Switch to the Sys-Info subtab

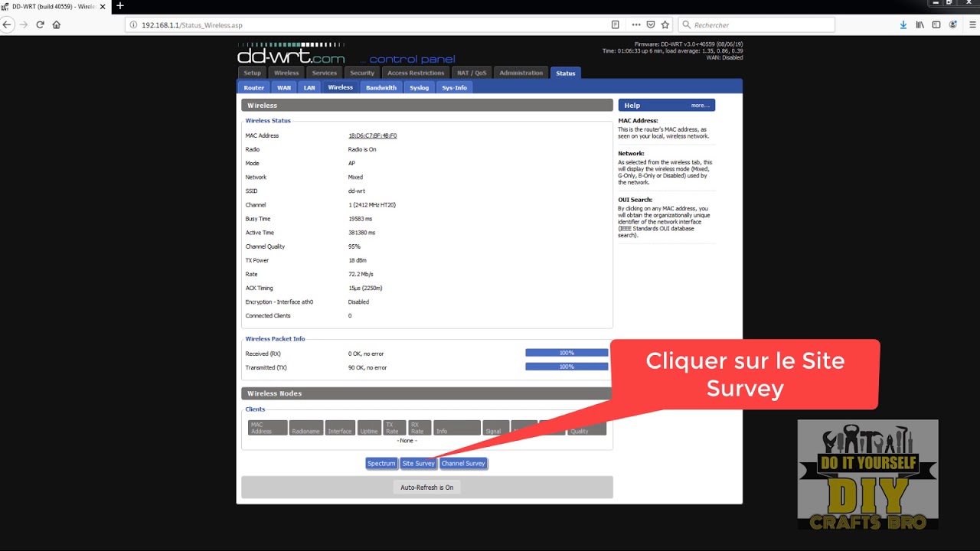(455, 87)
